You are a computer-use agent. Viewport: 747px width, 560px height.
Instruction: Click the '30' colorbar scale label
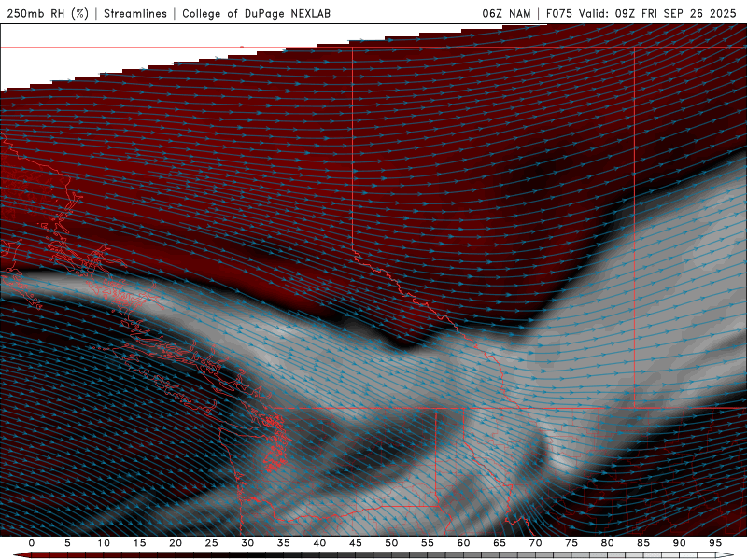tap(247, 543)
